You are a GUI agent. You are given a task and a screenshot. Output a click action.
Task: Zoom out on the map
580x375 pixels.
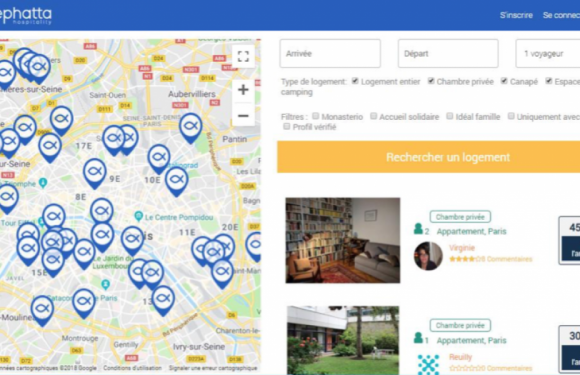[x=243, y=116]
